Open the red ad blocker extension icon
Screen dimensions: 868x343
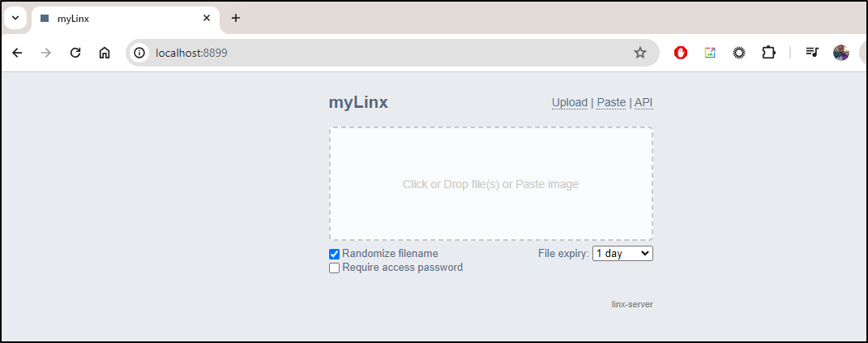click(680, 53)
